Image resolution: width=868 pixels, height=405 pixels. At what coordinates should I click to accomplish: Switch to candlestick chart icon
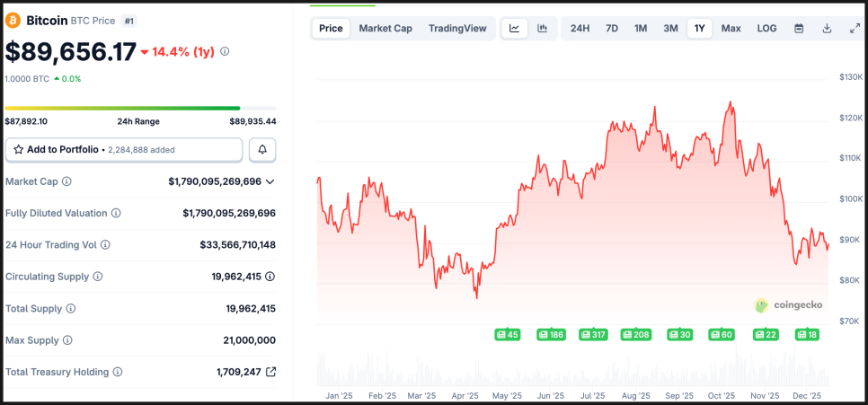click(x=543, y=28)
